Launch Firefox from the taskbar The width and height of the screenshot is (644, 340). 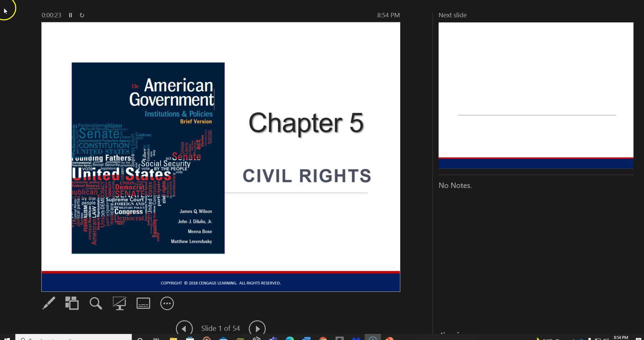pos(390,338)
